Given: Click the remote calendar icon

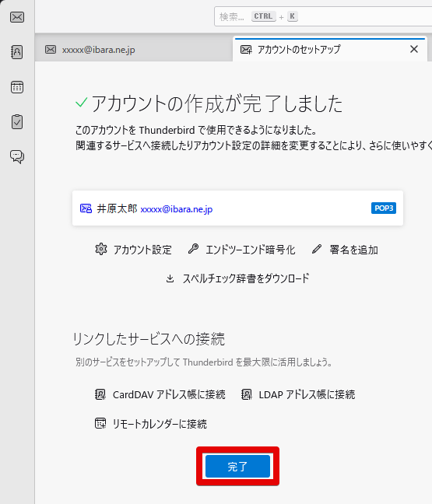Looking at the screenshot, I should point(100,423).
